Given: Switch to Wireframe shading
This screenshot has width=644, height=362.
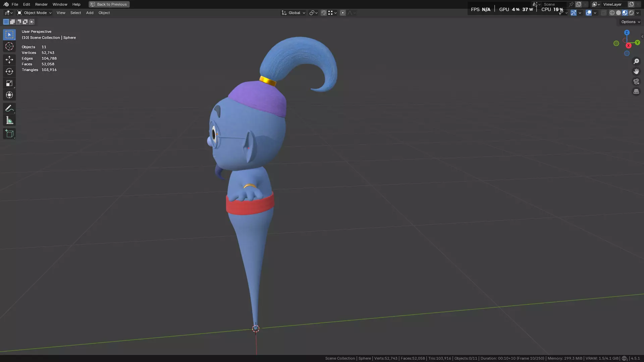Looking at the screenshot, I should [x=612, y=13].
